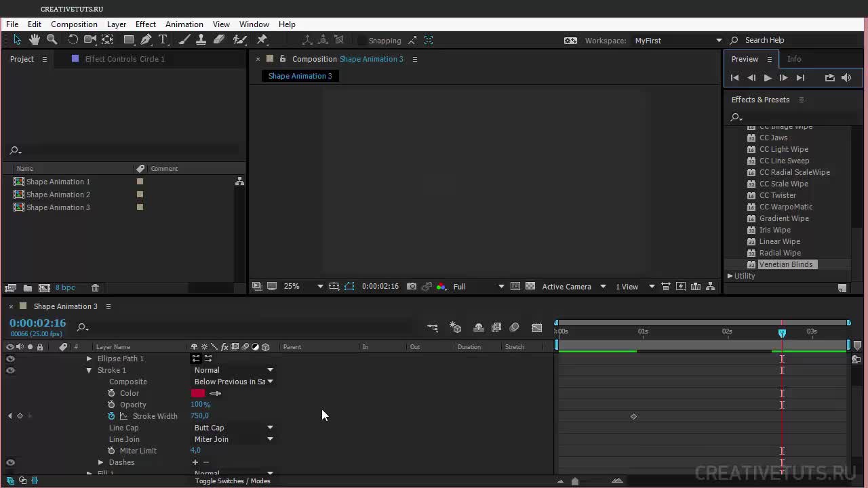Click Toggle Switches / Modes button
Image resolution: width=868 pixels, height=488 pixels.
click(233, 481)
